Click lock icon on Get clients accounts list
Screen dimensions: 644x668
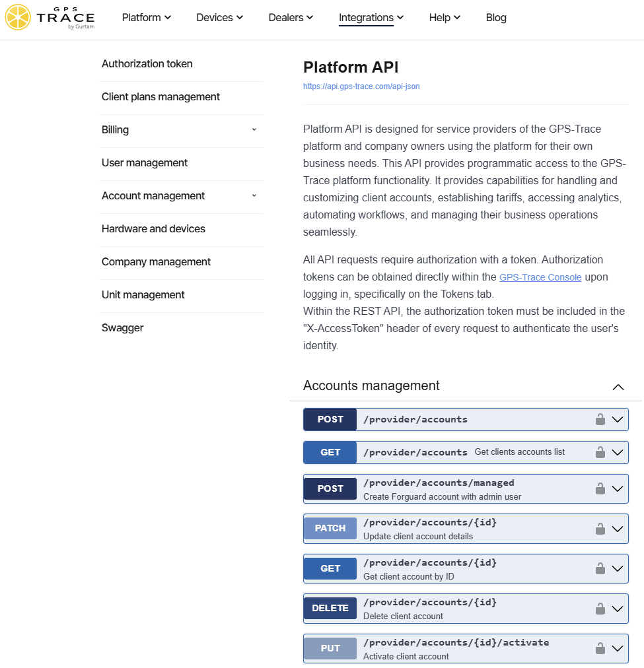[x=600, y=452]
